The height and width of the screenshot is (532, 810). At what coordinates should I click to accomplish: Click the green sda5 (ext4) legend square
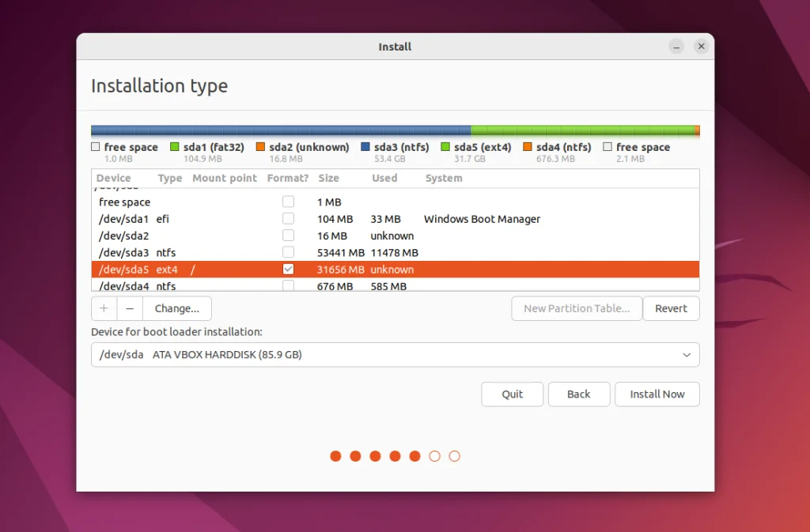click(x=445, y=147)
